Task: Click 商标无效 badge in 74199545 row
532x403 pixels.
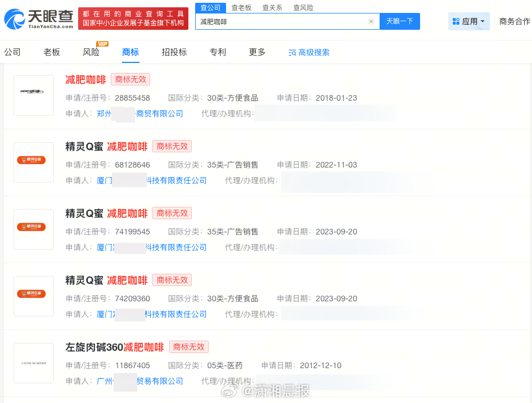Action: point(172,213)
